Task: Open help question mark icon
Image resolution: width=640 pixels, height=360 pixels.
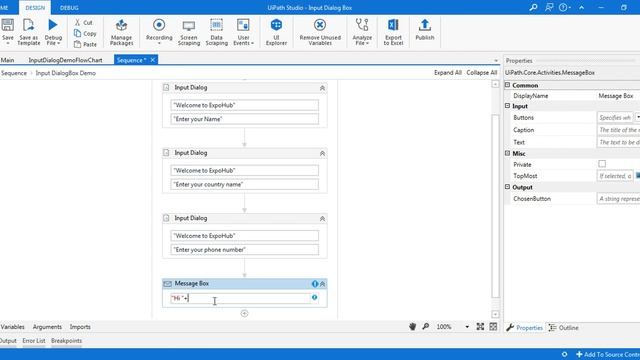Action: (x=563, y=7)
